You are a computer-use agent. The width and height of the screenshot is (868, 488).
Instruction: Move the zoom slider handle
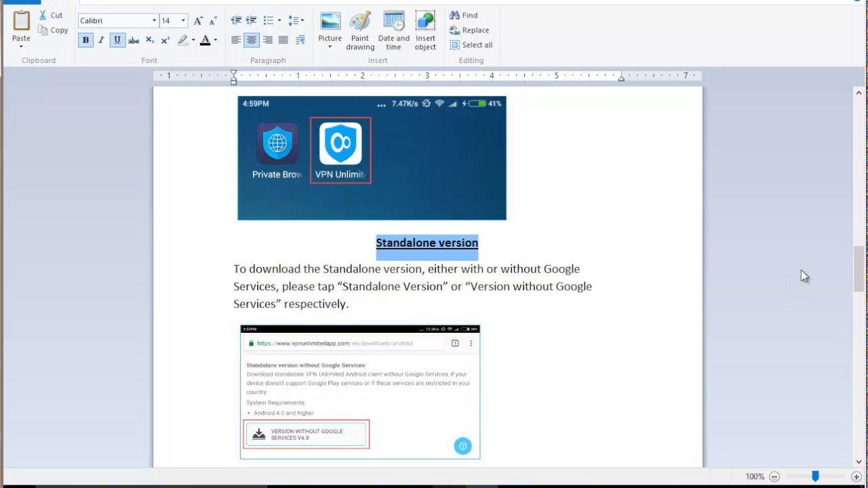(x=816, y=476)
